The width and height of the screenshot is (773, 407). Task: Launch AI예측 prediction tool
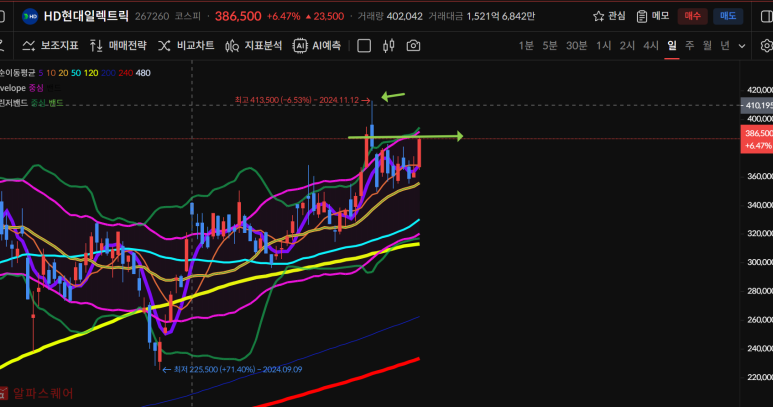[x=316, y=46]
